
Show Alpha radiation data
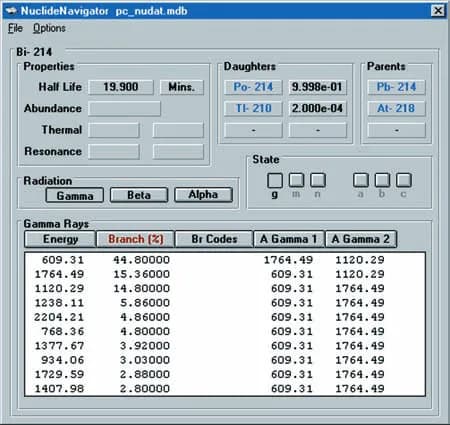pos(203,195)
